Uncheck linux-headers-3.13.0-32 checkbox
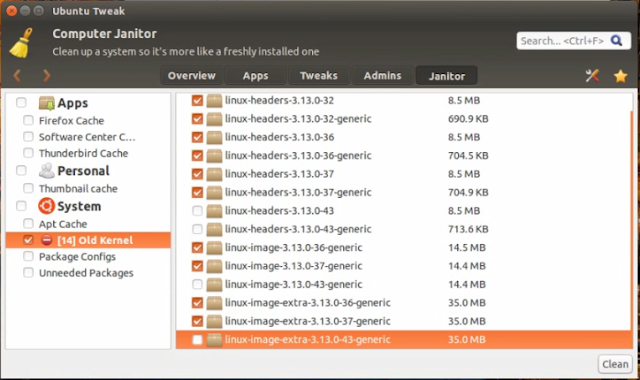This screenshot has height=380, width=640. tap(197, 100)
